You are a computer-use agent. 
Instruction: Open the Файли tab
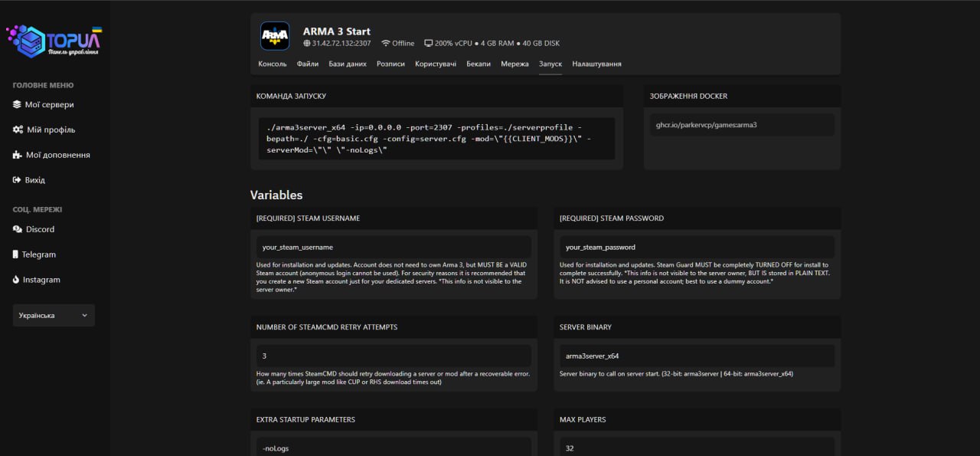click(x=308, y=64)
